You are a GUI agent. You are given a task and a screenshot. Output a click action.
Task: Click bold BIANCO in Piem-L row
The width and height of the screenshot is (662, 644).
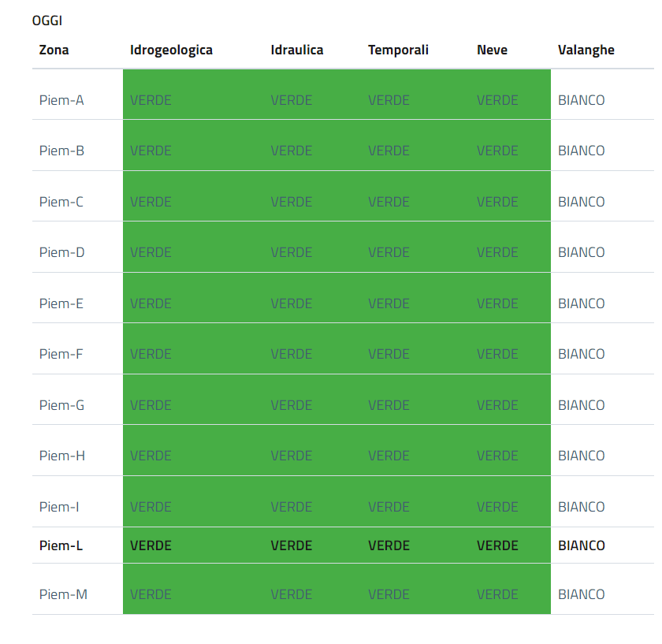581,545
